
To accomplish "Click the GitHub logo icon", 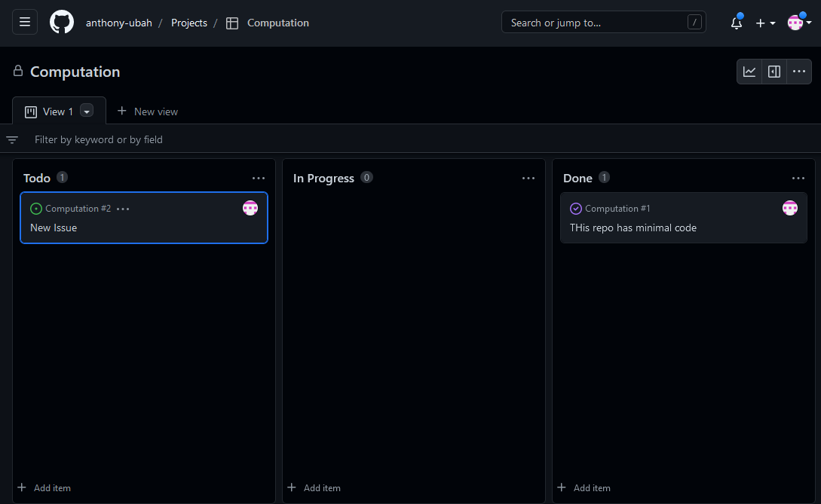I will point(62,23).
